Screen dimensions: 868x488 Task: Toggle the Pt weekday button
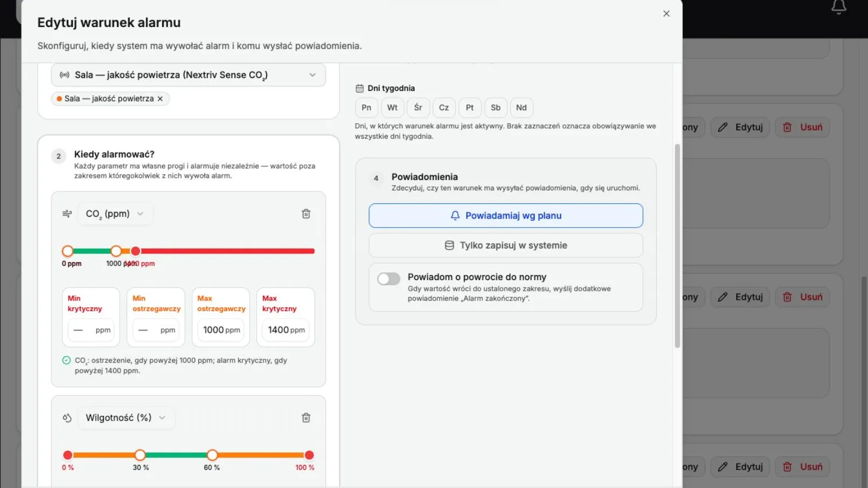click(470, 107)
